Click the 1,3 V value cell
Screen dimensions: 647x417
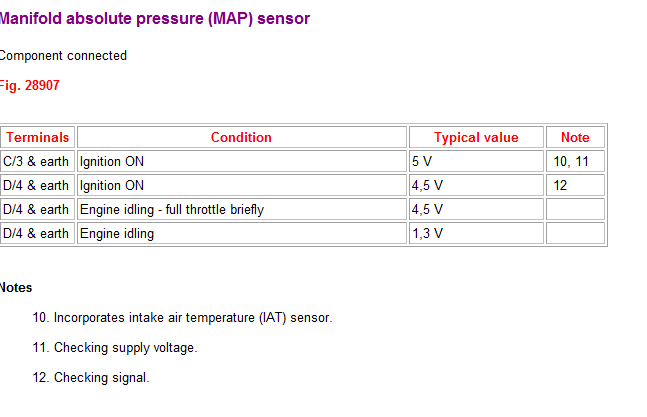(x=476, y=233)
